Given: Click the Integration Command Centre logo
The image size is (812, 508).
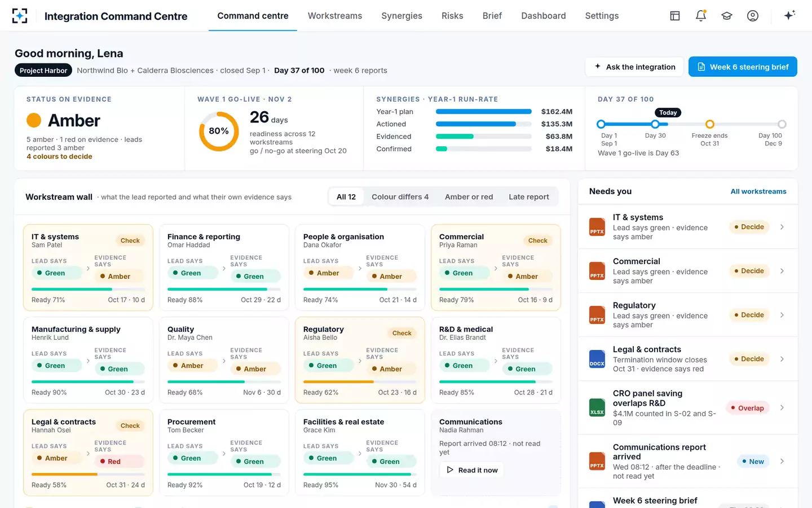Looking at the screenshot, I should (x=20, y=16).
